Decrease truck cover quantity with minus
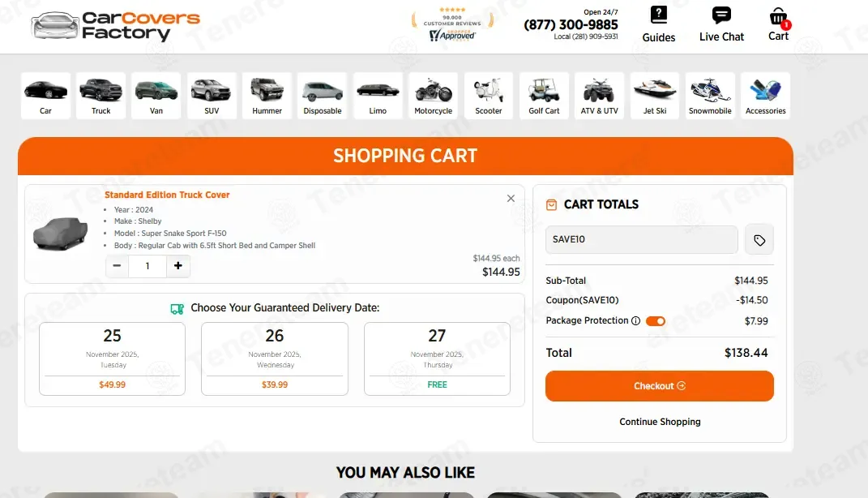The image size is (868, 498). (x=118, y=266)
